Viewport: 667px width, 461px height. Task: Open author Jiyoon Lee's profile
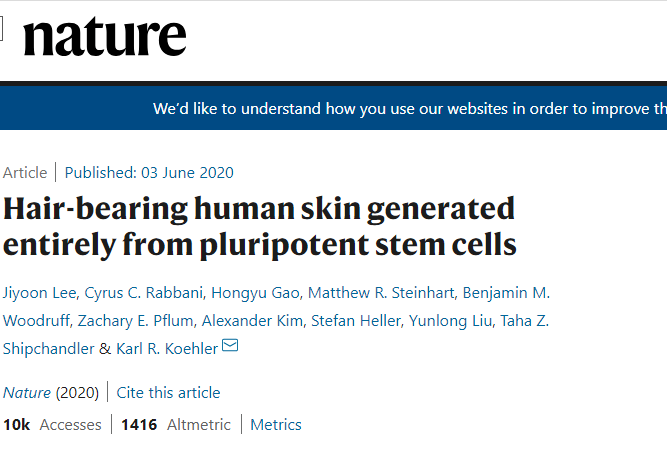click(x=40, y=293)
